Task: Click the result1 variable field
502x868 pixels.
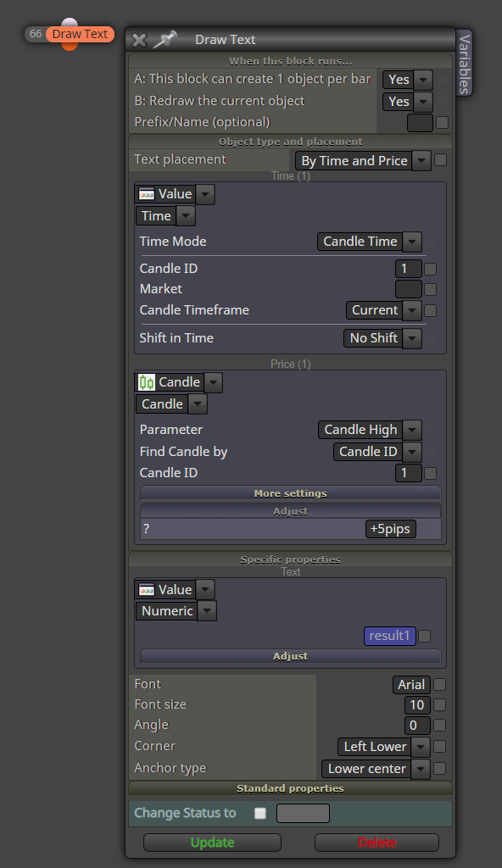Action: (389, 636)
